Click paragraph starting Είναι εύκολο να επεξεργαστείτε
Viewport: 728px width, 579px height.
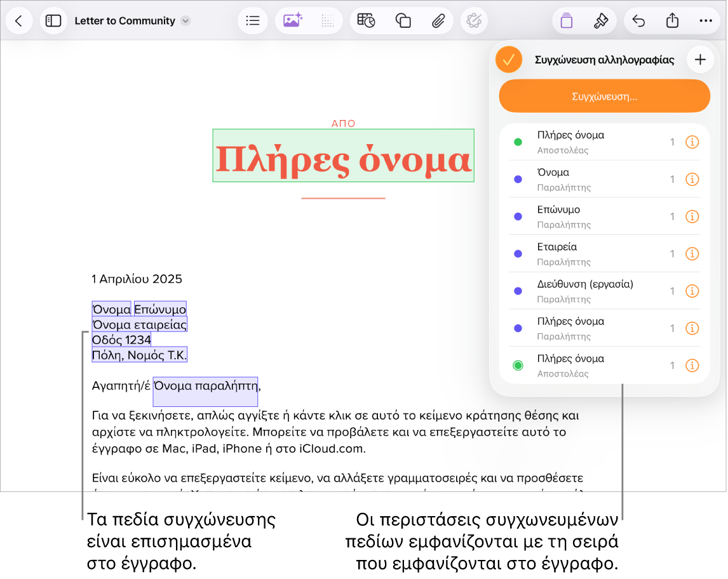coord(337,478)
